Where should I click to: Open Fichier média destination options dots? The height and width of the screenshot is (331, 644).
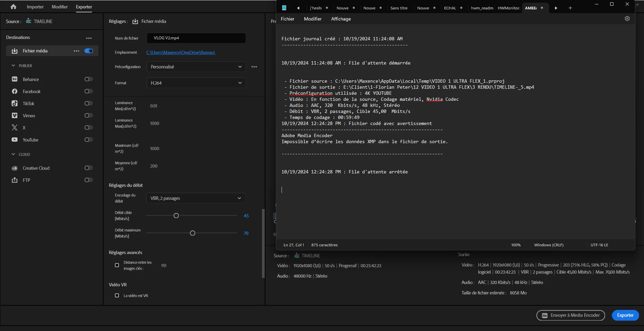(x=76, y=51)
